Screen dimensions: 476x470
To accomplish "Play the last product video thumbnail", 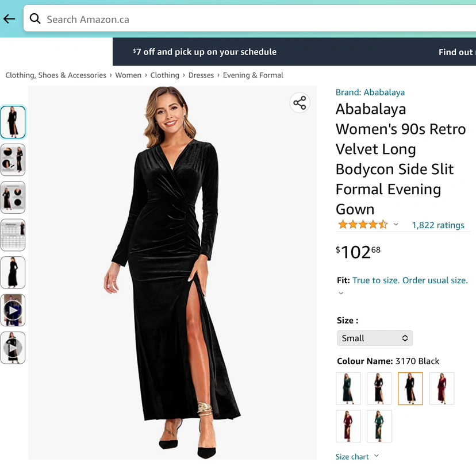I will pyautogui.click(x=13, y=348).
